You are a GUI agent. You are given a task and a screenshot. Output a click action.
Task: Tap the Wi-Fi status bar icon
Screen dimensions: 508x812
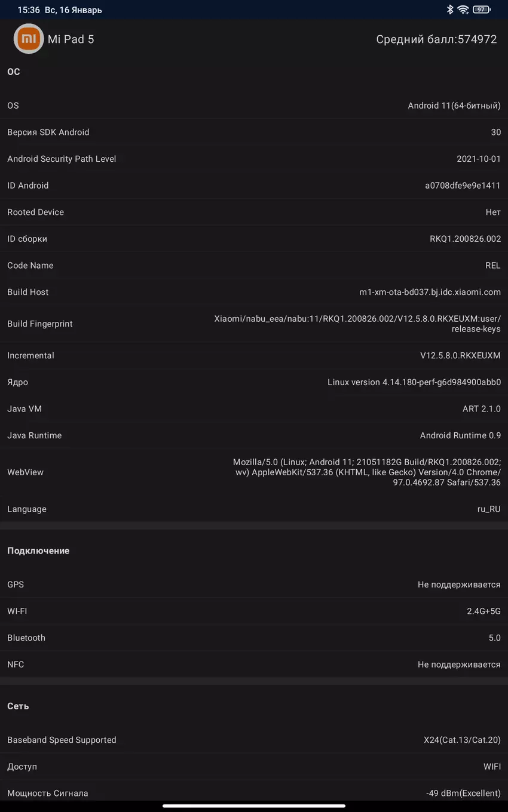coord(463,10)
